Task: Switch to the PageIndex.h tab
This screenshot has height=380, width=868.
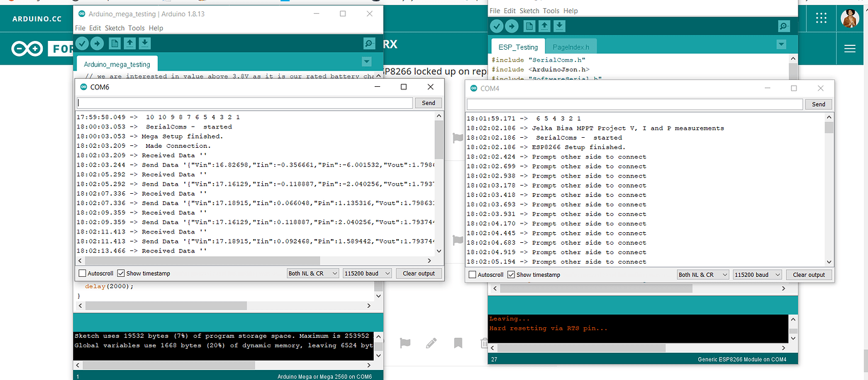Action: tap(571, 47)
